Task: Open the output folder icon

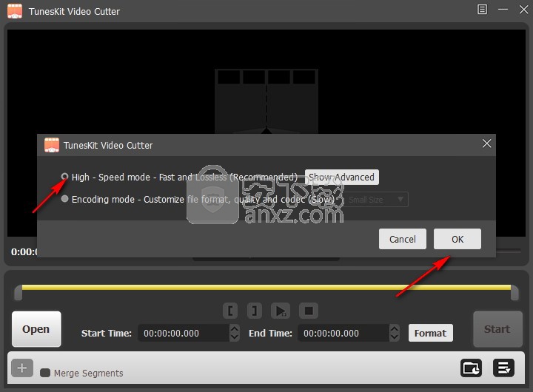Action: pyautogui.click(x=471, y=368)
